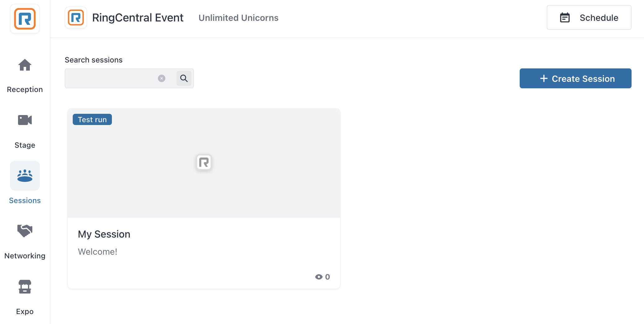Go to the Stage camera icon
Image resolution: width=644 pixels, height=324 pixels.
[25, 120]
